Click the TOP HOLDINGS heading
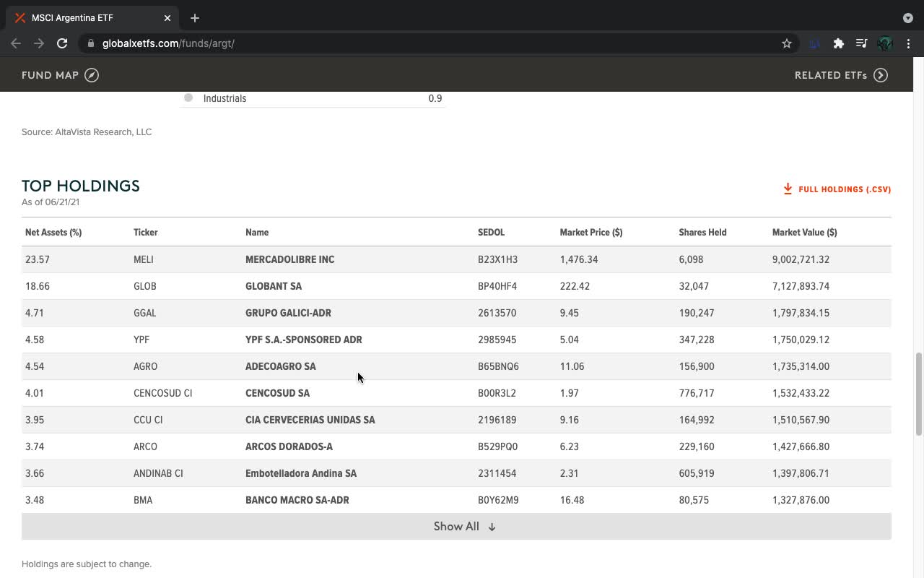924x578 pixels. [81, 186]
